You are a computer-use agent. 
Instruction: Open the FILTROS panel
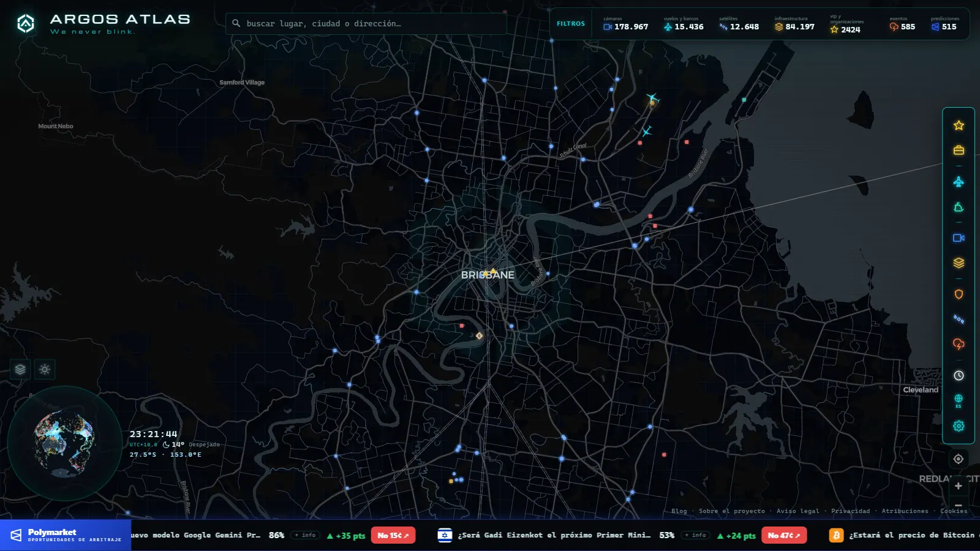571,24
